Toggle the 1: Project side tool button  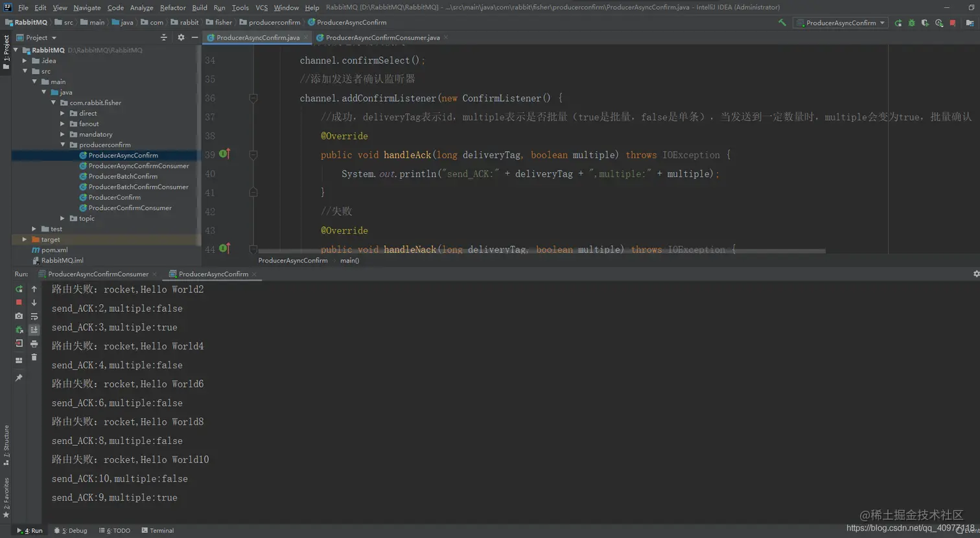pos(6,53)
